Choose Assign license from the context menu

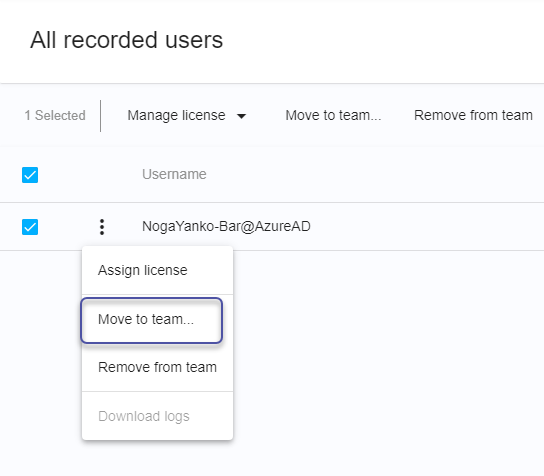coord(157,270)
